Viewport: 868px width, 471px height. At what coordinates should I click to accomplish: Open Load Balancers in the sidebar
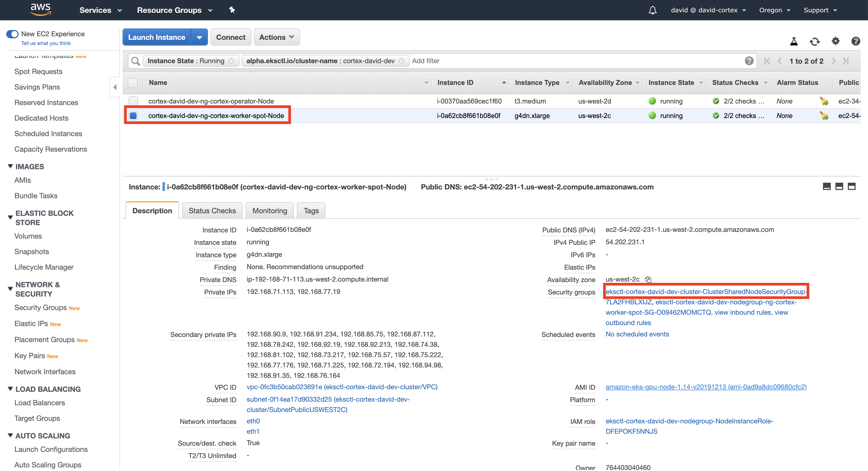[x=39, y=403]
